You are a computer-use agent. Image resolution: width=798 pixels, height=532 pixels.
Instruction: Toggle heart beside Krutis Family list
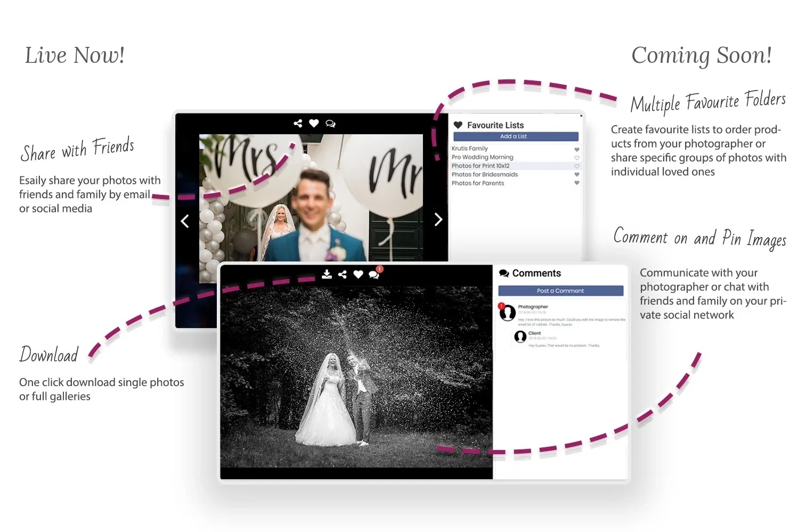point(576,150)
